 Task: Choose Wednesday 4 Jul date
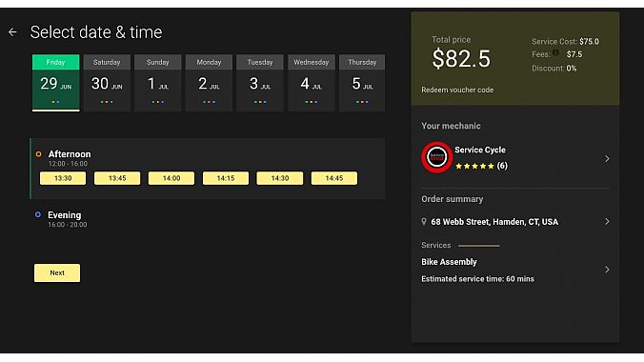coord(312,83)
